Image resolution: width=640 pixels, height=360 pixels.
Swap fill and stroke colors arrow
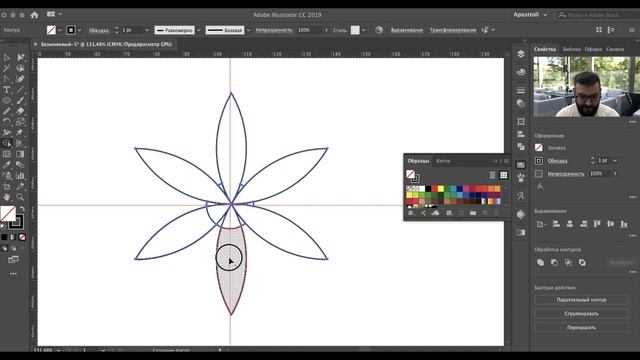click(22, 209)
